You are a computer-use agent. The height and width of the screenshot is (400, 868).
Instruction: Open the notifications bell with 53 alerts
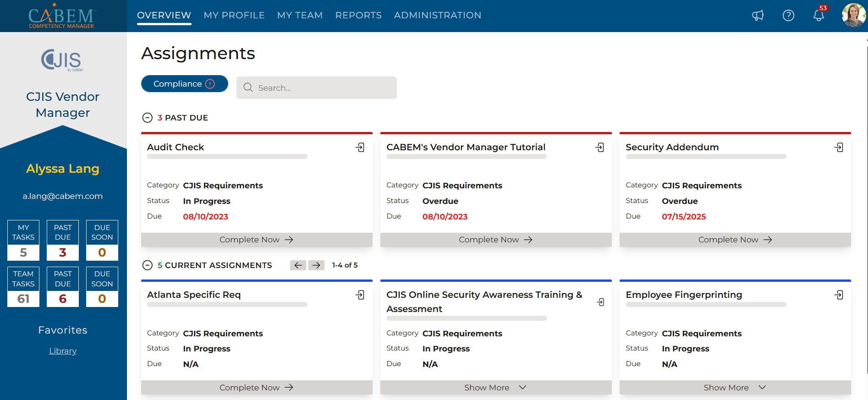[819, 15]
